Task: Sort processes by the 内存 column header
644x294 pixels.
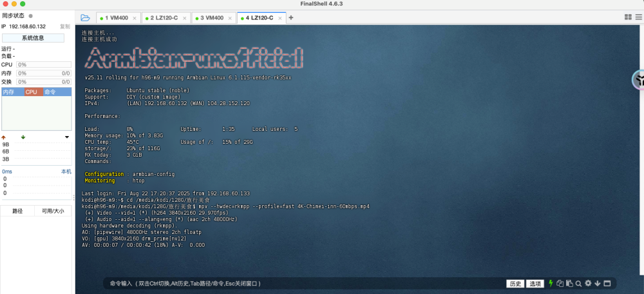Action: pyautogui.click(x=13, y=92)
